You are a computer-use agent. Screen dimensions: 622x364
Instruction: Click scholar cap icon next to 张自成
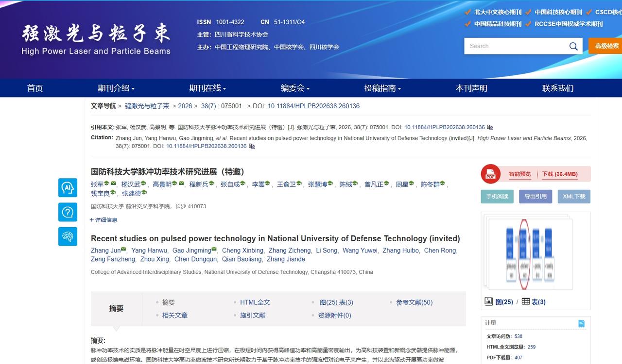click(242, 183)
